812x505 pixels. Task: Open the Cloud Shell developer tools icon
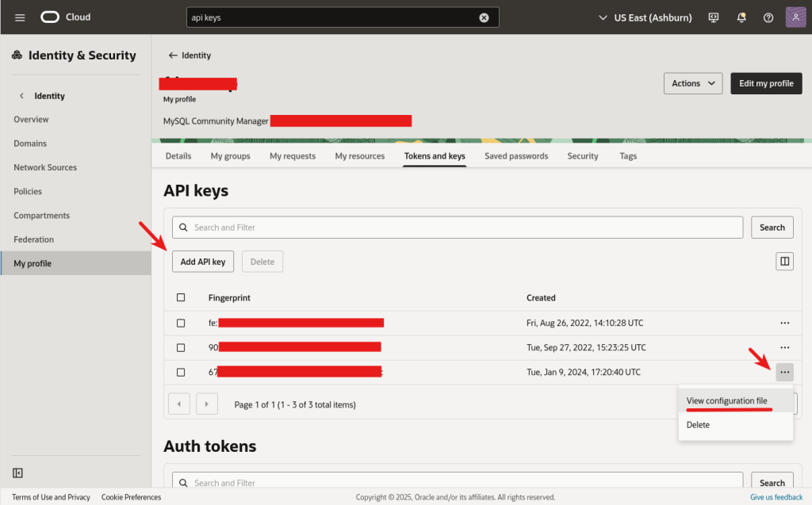(x=714, y=17)
